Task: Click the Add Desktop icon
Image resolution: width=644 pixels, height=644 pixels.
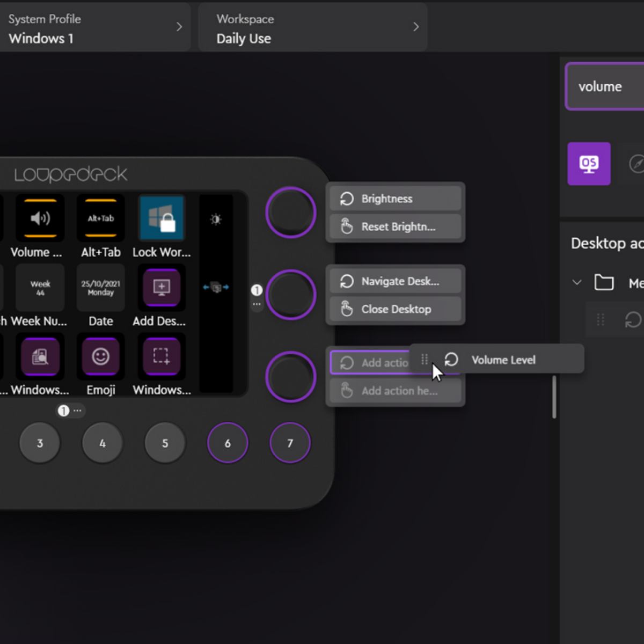Action: click(x=162, y=288)
